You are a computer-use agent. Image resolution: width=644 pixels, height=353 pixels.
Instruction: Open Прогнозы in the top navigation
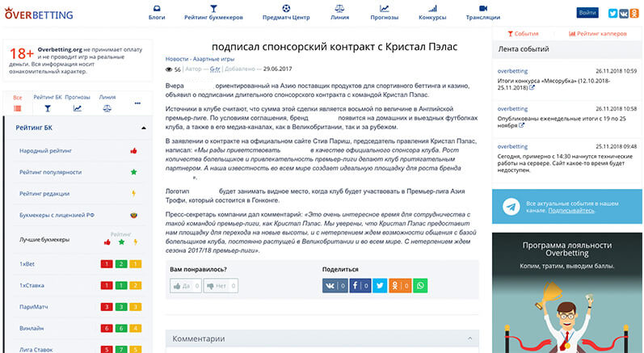tap(385, 13)
